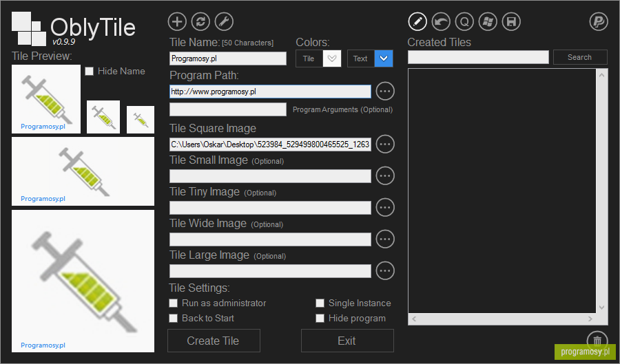Viewport: 620px width, 364px height.
Task: Click the add new tile plus icon
Action: pyautogui.click(x=177, y=21)
